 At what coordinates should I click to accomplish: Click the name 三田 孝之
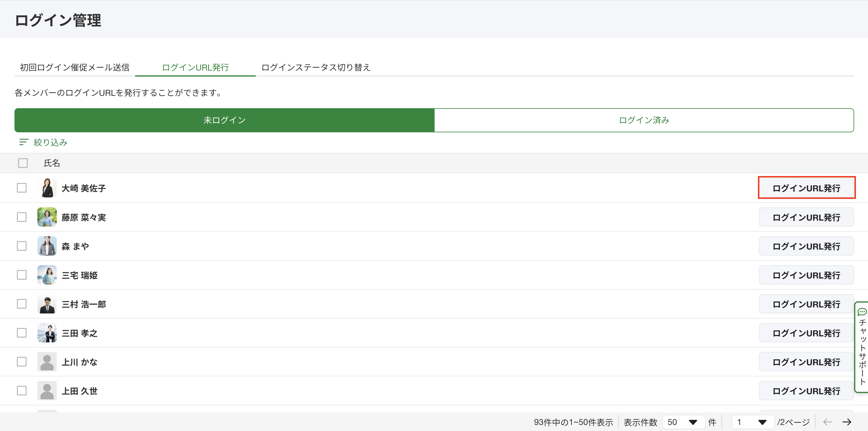pos(80,333)
